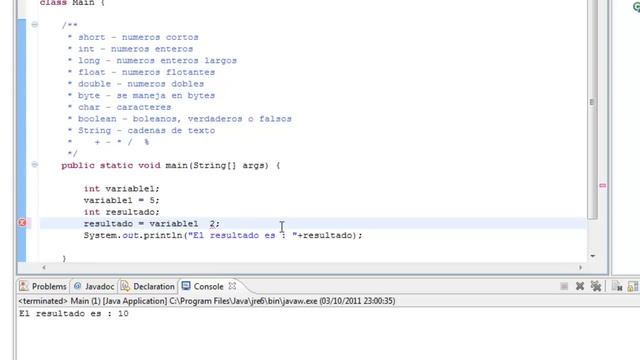The image size is (640, 360).
Task: Click comment line 'short - numeros cortos'
Action: (138, 37)
